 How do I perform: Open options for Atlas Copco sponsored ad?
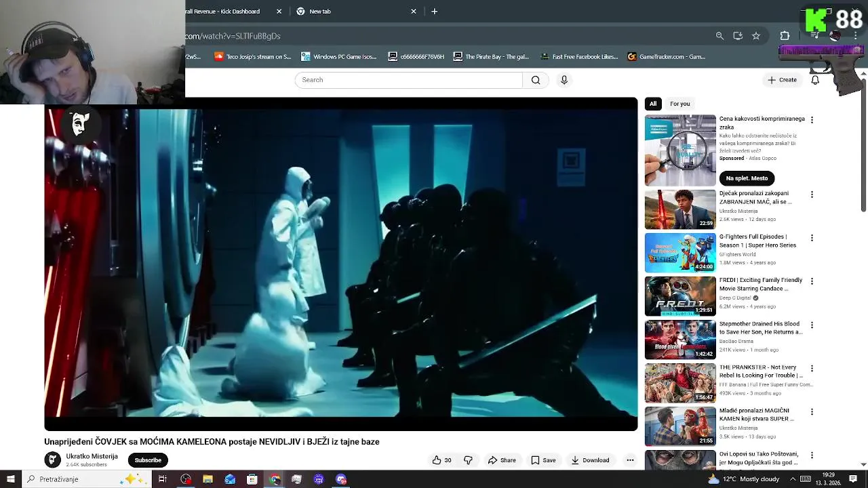[x=812, y=120]
